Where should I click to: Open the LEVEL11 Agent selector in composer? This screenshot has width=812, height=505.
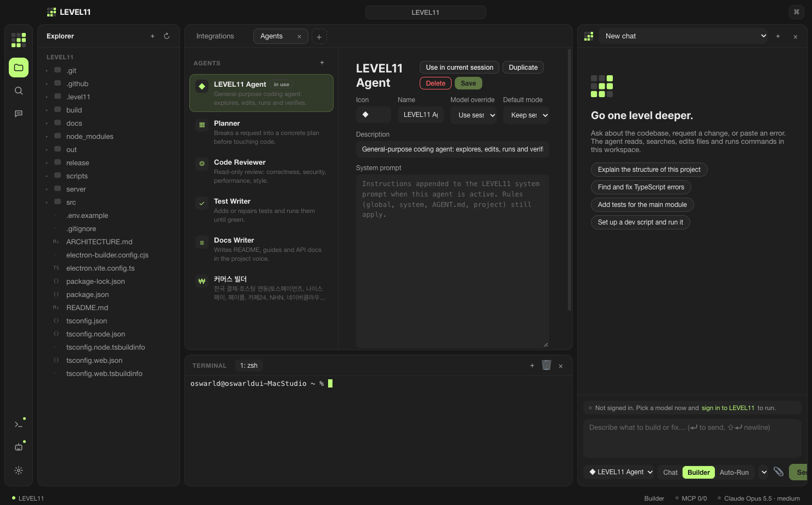tap(620, 472)
